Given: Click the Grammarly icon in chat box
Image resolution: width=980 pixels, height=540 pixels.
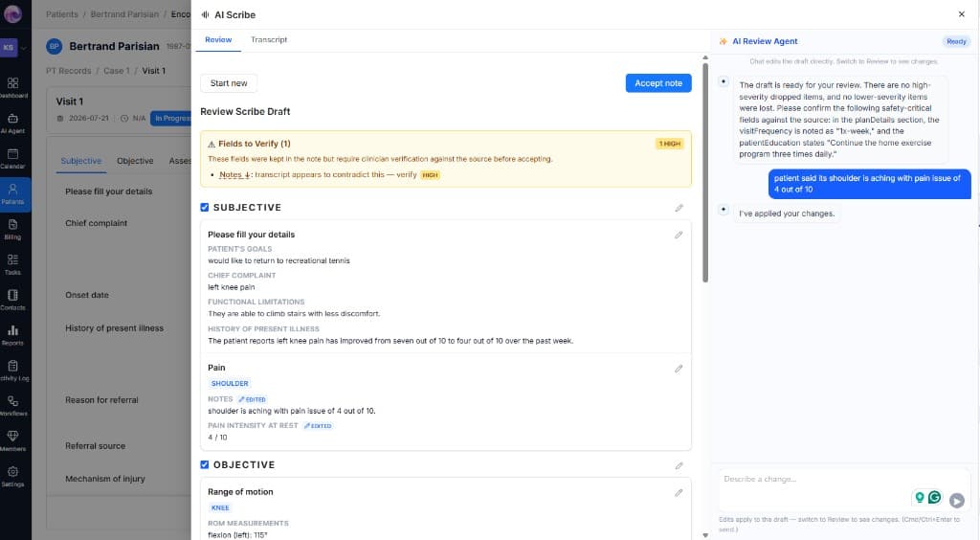Looking at the screenshot, I should pos(934,497).
